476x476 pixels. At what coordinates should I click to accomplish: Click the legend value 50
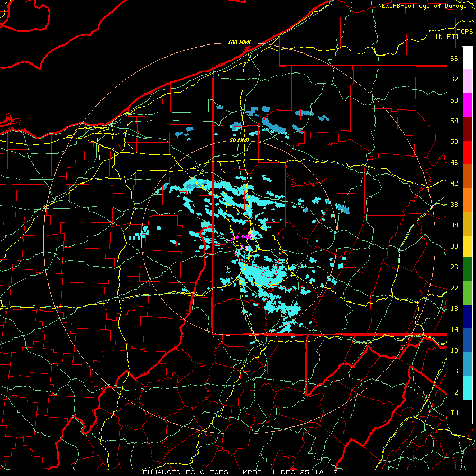coord(454,142)
